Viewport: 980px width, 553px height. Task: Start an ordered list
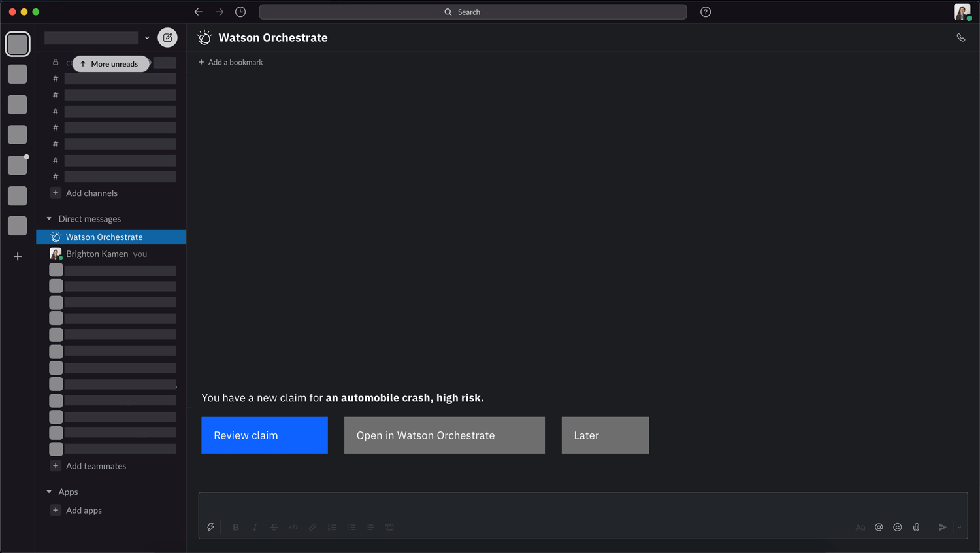[x=332, y=527]
